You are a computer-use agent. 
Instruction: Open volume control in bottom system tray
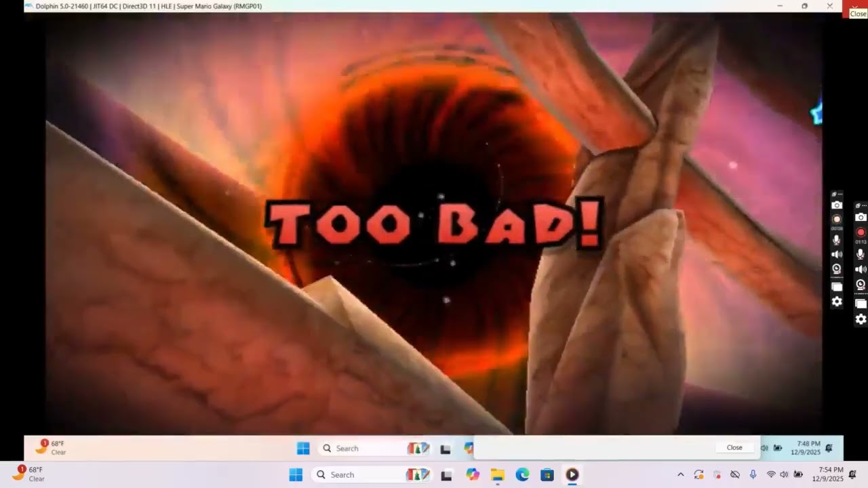(785, 474)
